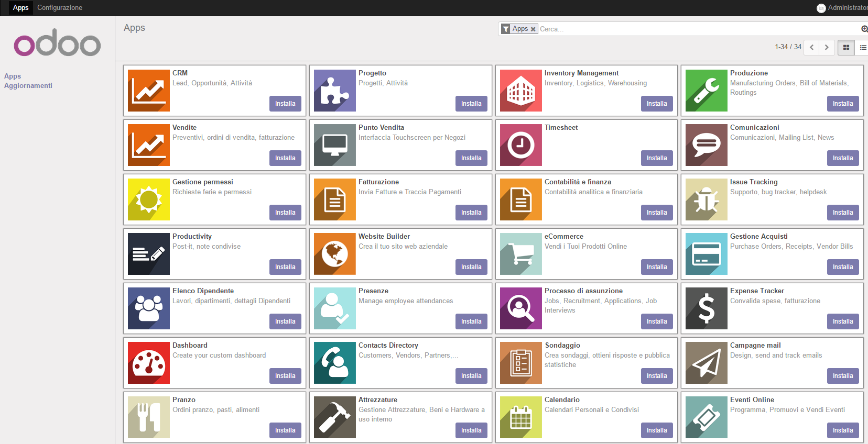Click the Inventory Management building icon

[x=521, y=91]
